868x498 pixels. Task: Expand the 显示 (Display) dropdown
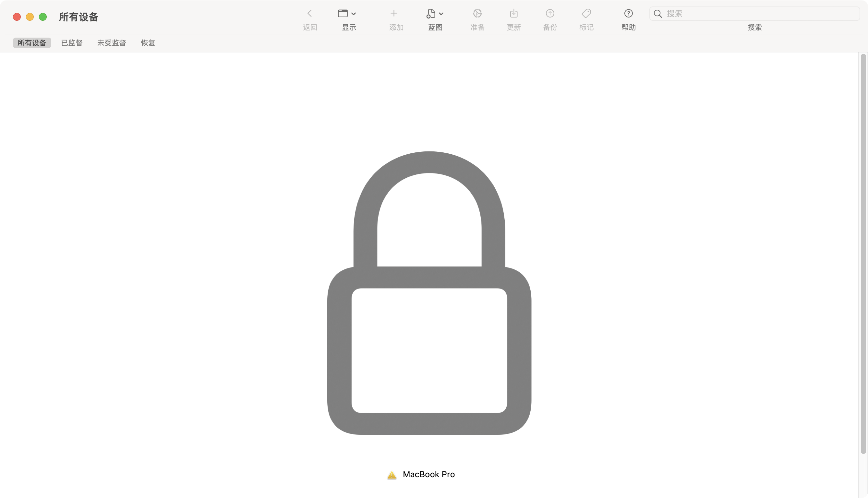(347, 13)
